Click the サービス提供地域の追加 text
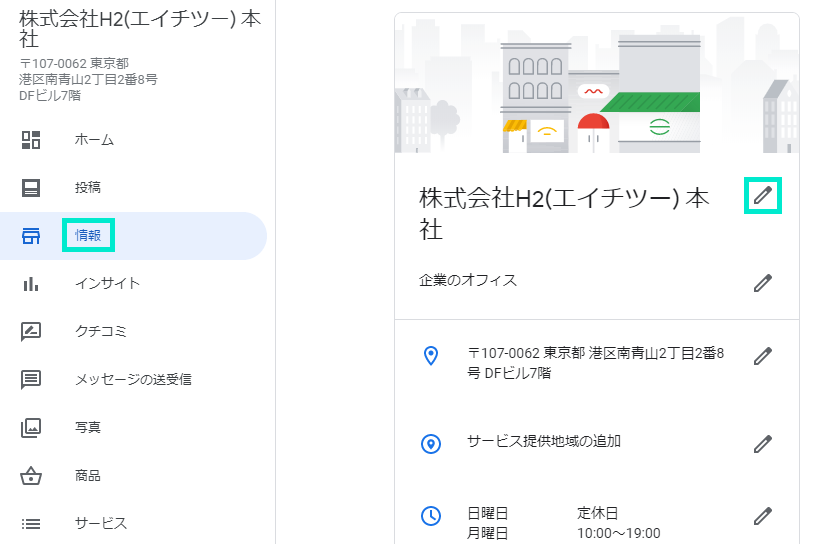Screen dimensions: 815x544 pos(544,441)
